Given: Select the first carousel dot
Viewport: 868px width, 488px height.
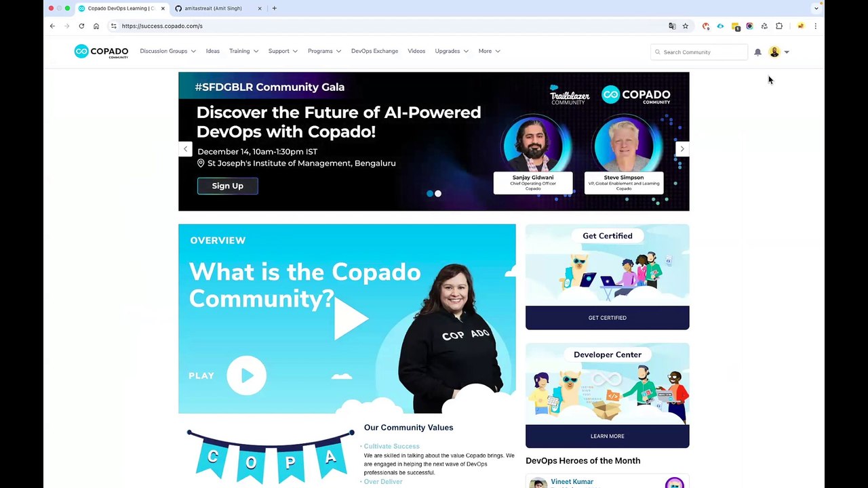Looking at the screenshot, I should click(429, 194).
